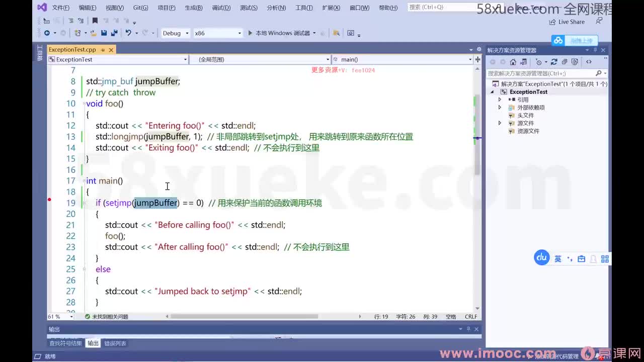Switch to the 查找符号结果 tab
This screenshot has width=644, height=362.
(65, 343)
